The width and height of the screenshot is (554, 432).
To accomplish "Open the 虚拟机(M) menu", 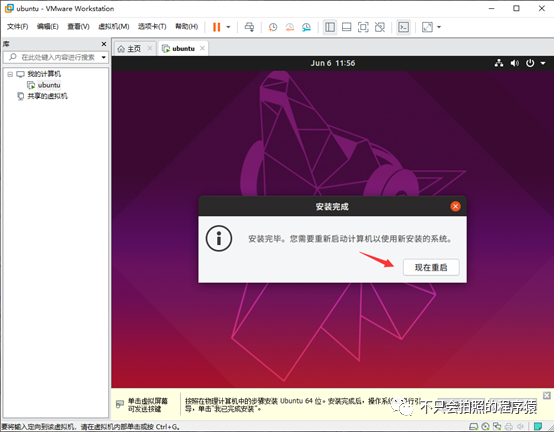I will point(113,26).
